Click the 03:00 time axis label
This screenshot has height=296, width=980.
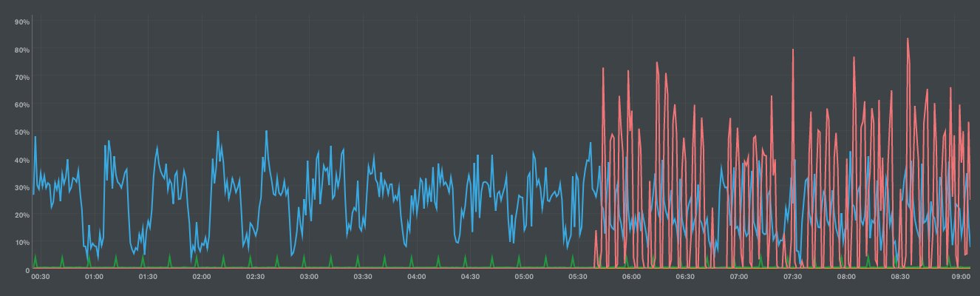pyautogui.click(x=309, y=277)
